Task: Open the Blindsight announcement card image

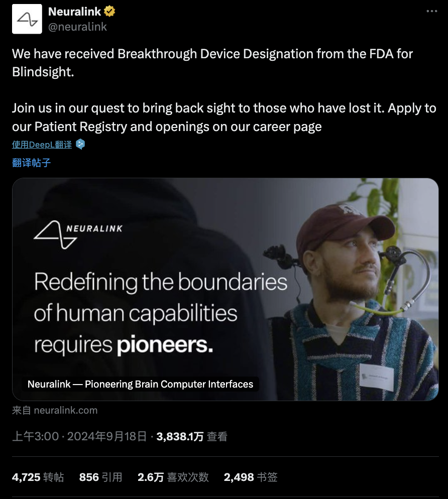Action: pos(224,290)
